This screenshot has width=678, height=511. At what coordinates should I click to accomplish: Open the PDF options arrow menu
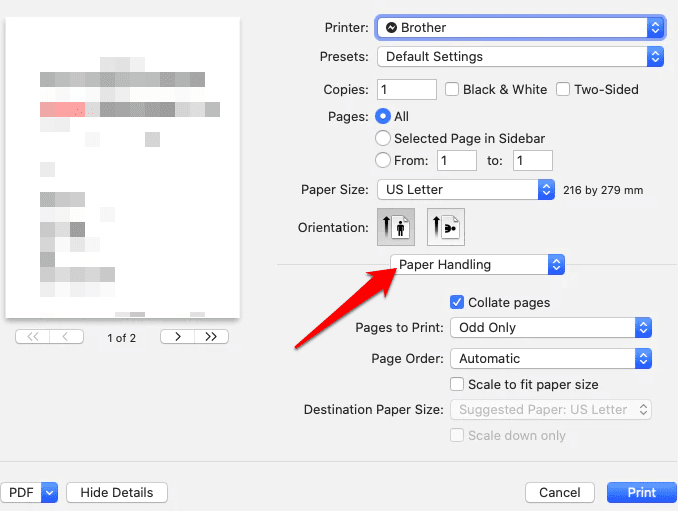(x=49, y=492)
